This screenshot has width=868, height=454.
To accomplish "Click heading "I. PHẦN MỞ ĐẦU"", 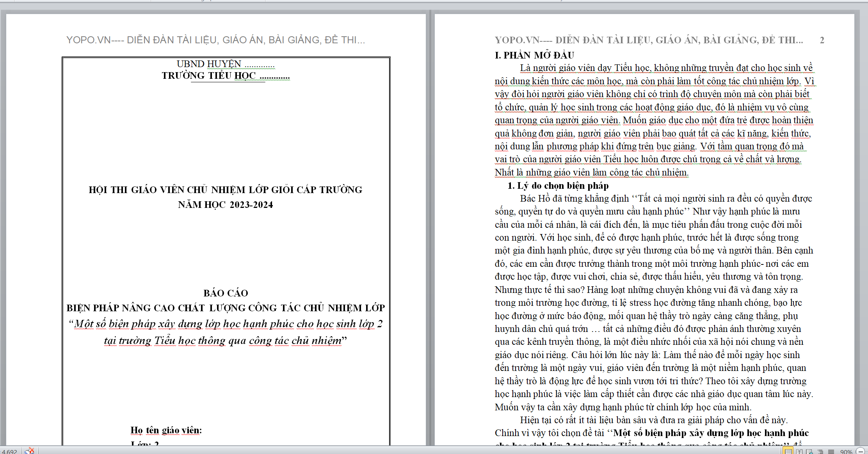I will tap(534, 55).
